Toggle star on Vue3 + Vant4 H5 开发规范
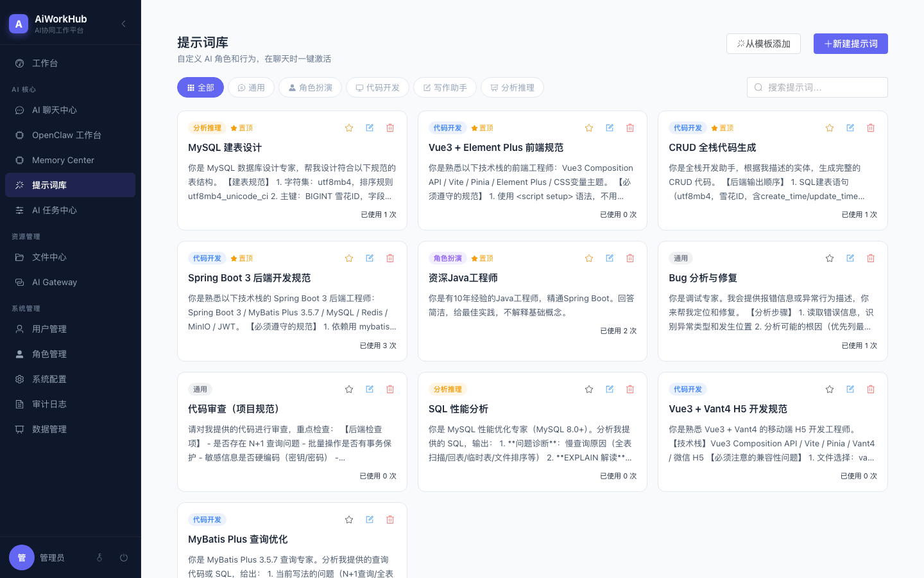This screenshot has width=924, height=578. pos(830,389)
